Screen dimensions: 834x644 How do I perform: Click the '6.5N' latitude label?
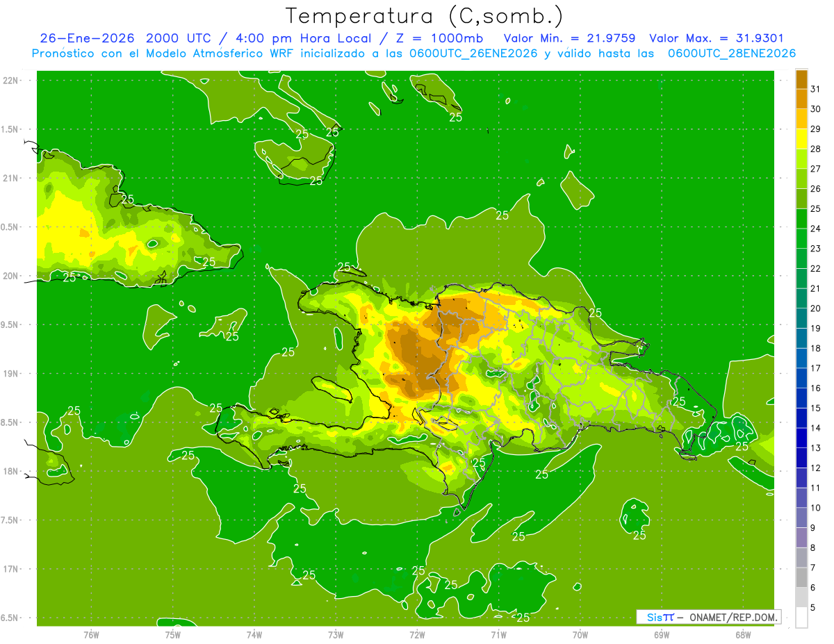[10, 618]
